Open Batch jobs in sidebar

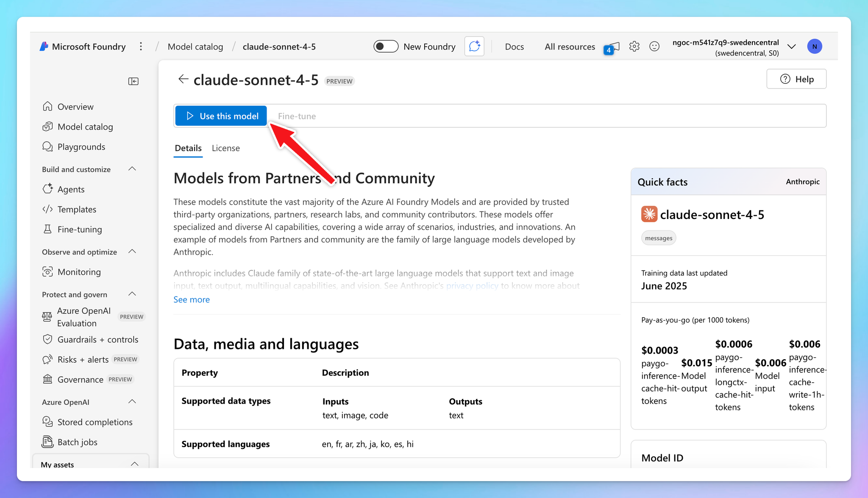[77, 442]
